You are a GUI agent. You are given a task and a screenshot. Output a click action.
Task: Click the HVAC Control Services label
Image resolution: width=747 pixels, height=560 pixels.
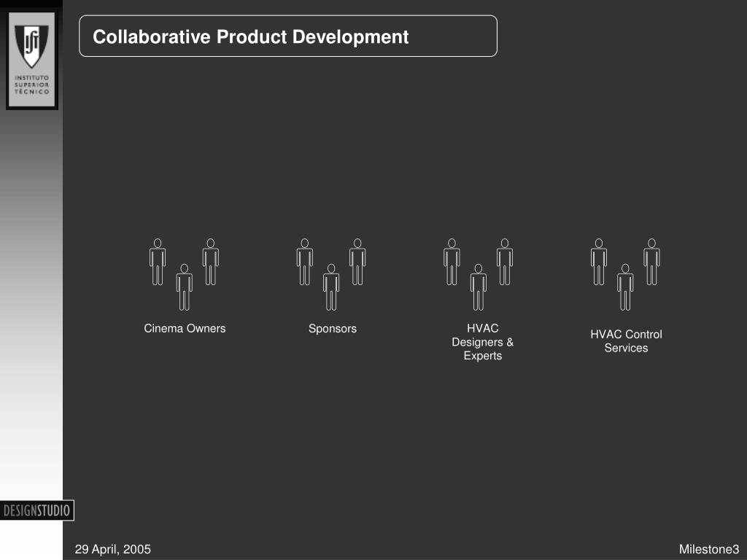[x=626, y=341]
